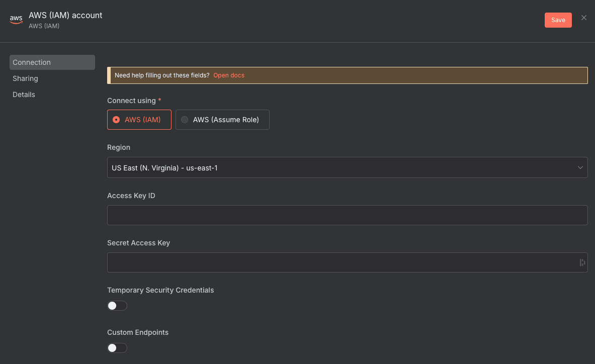Click the AWS logo icon
This screenshot has width=595, height=364.
coord(16,20)
